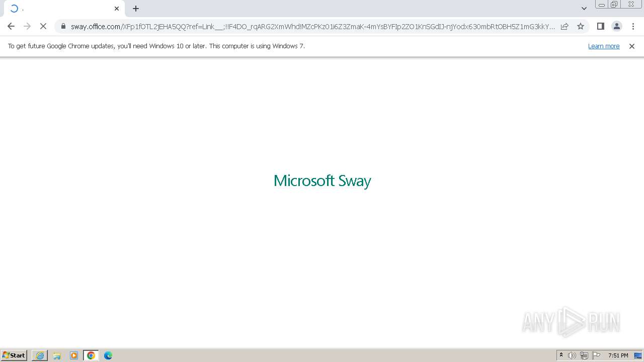
Task: Click the Microsoft Sway title text
Action: point(323,181)
